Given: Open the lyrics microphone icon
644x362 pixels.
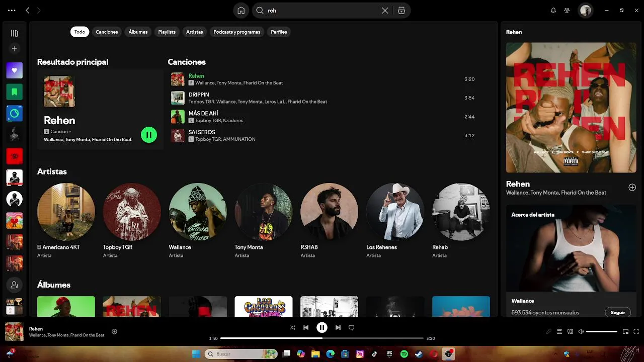Looking at the screenshot, I should tap(549, 331).
